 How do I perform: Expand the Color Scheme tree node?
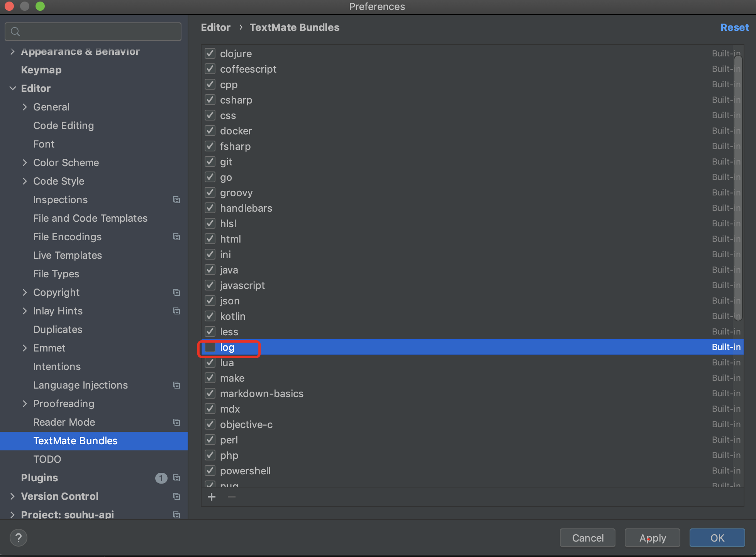(25, 163)
